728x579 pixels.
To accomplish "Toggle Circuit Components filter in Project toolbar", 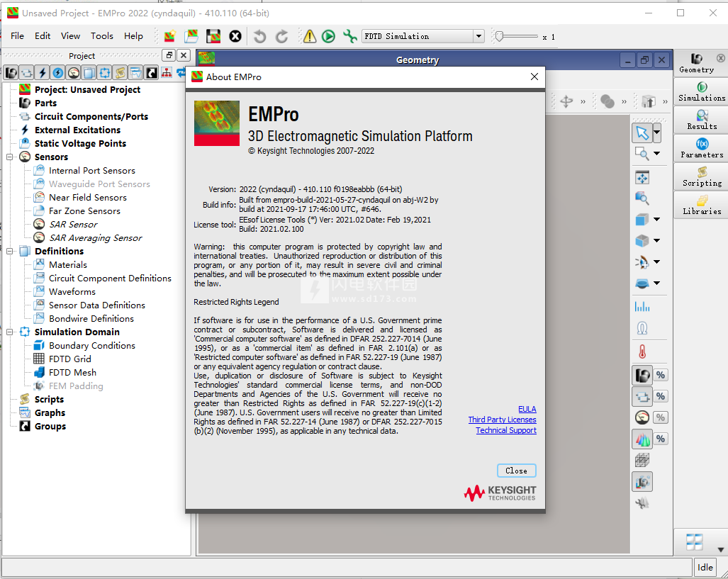I will (x=26, y=72).
